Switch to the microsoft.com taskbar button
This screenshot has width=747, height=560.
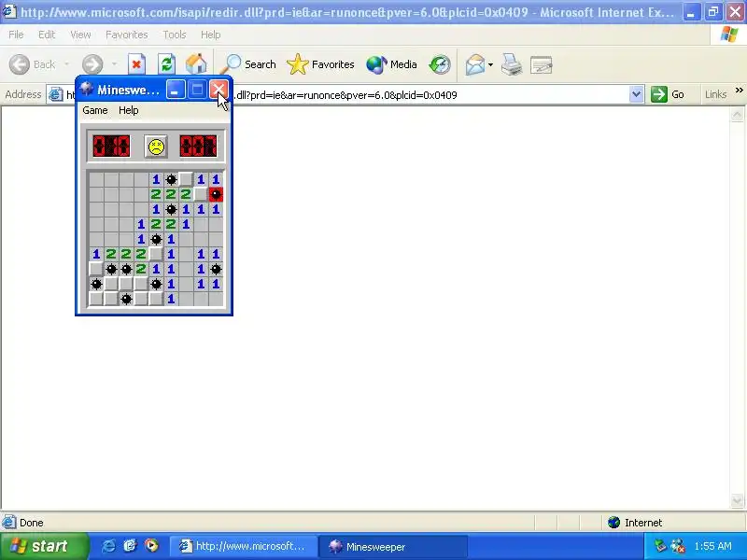pyautogui.click(x=244, y=546)
